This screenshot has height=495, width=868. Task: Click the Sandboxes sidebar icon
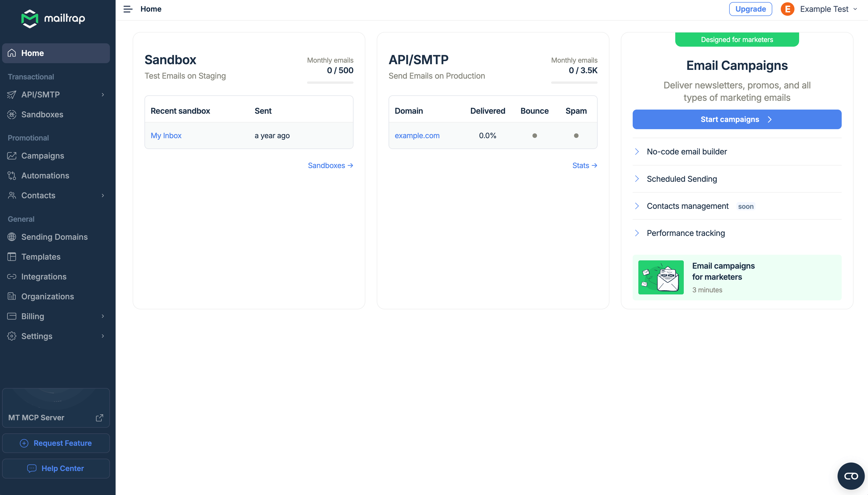click(12, 114)
